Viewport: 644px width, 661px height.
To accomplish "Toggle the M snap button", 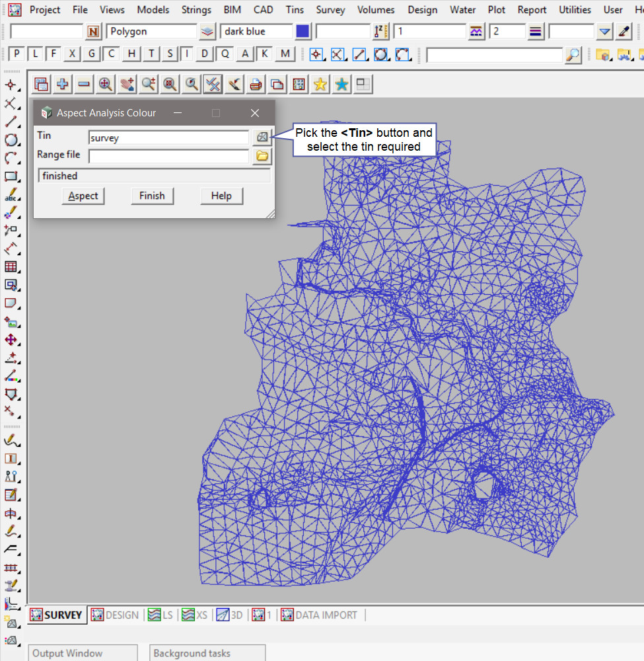I will tap(285, 54).
